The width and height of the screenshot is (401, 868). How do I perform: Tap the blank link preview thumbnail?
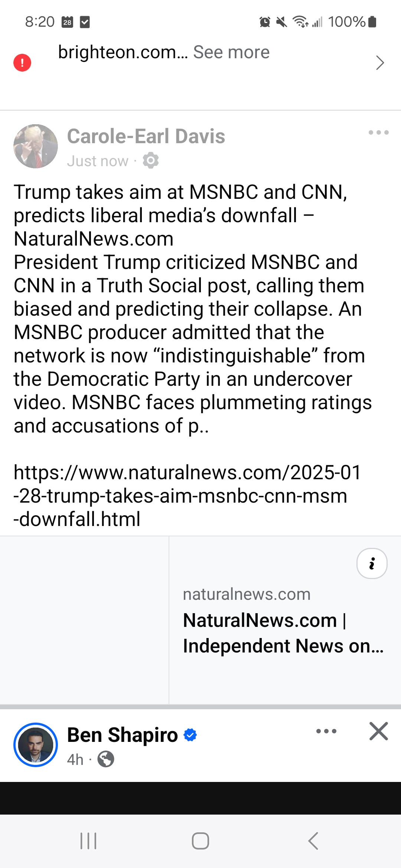point(84,620)
